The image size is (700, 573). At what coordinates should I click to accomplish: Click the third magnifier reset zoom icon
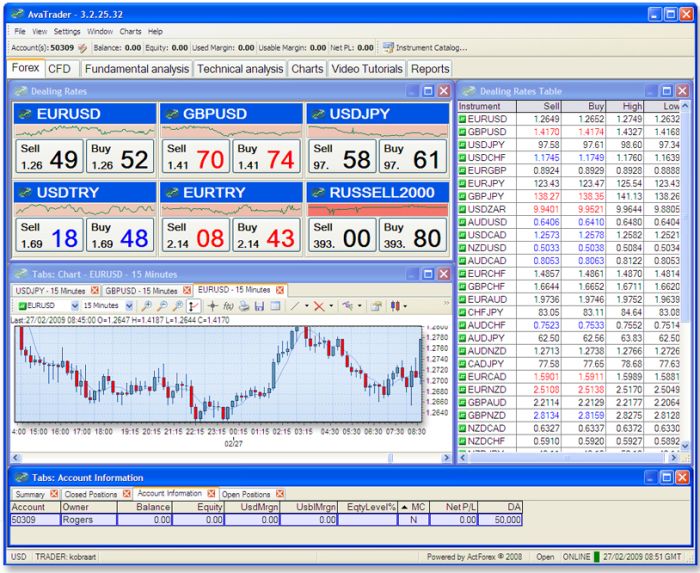178,306
